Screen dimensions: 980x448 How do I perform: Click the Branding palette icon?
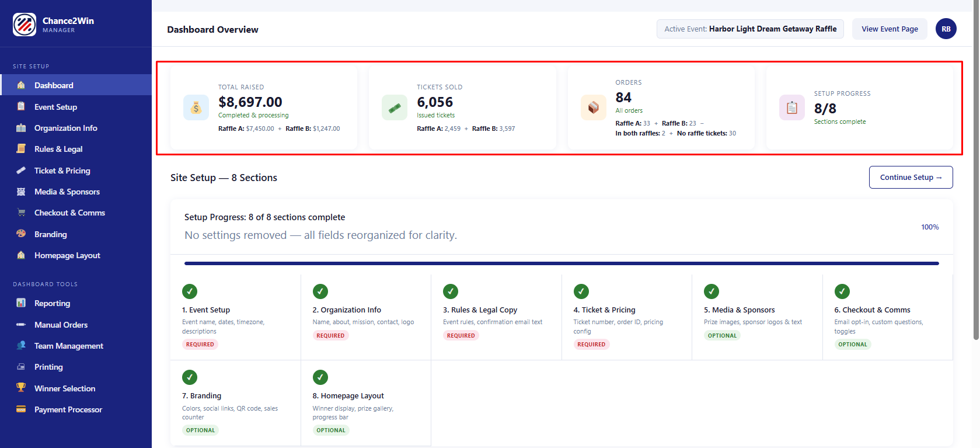click(x=21, y=234)
